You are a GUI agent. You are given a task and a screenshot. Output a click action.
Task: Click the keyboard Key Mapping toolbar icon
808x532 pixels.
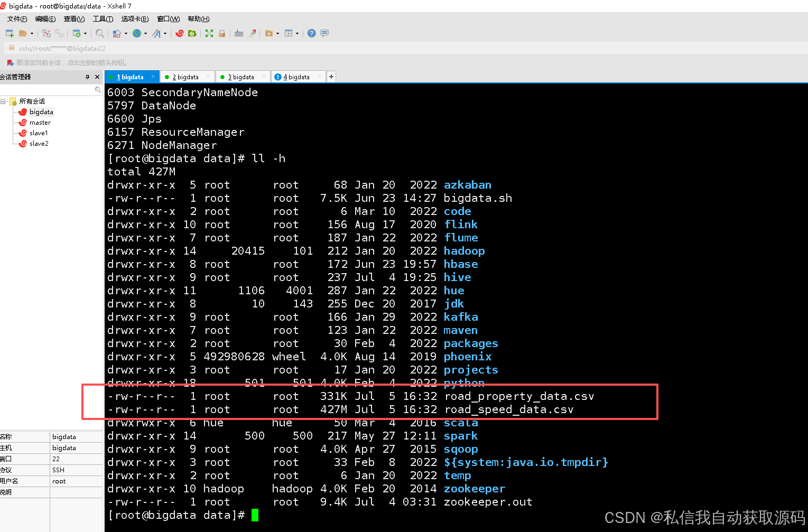(x=239, y=33)
